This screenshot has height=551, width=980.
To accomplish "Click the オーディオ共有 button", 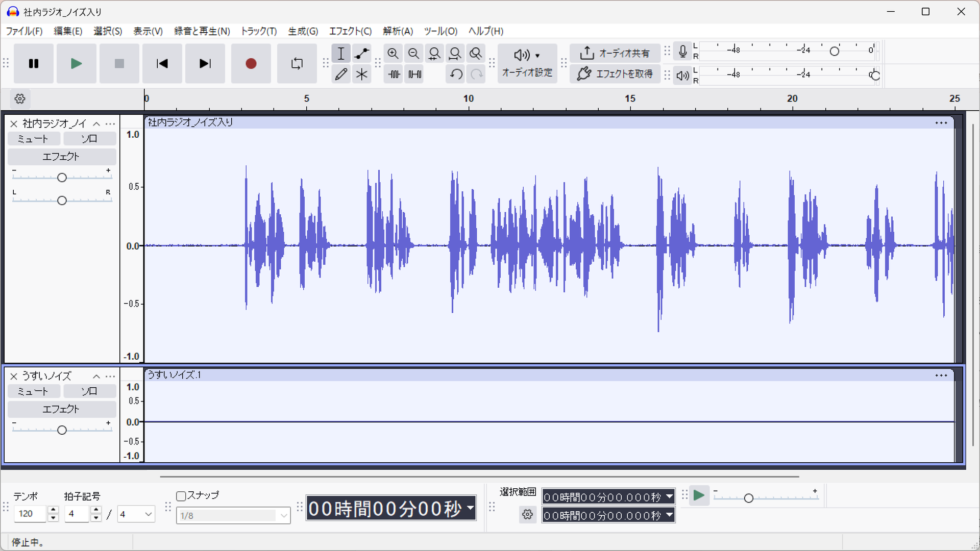I will coord(615,53).
